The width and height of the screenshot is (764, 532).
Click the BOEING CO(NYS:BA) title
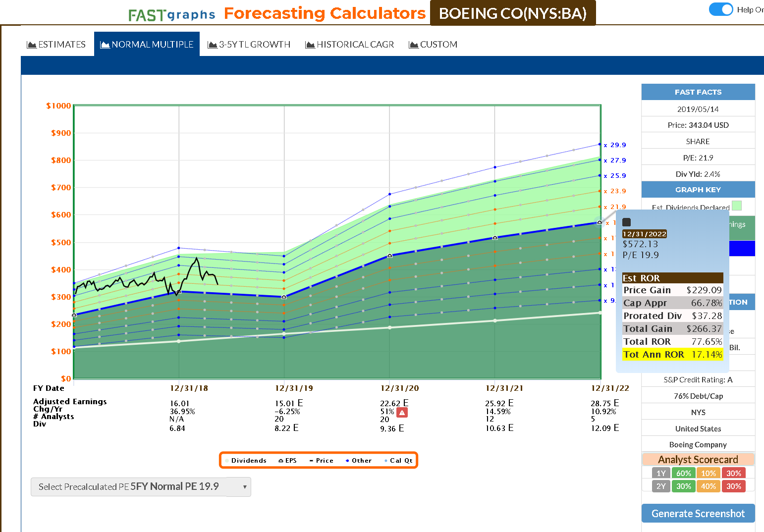(x=513, y=13)
